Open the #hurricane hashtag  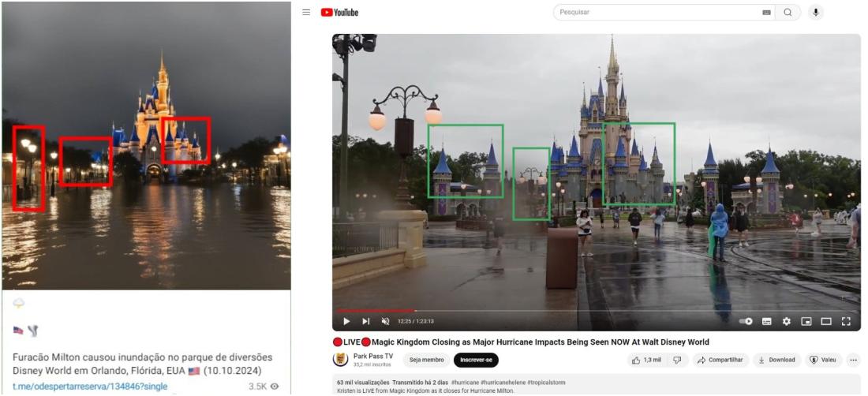465,383
